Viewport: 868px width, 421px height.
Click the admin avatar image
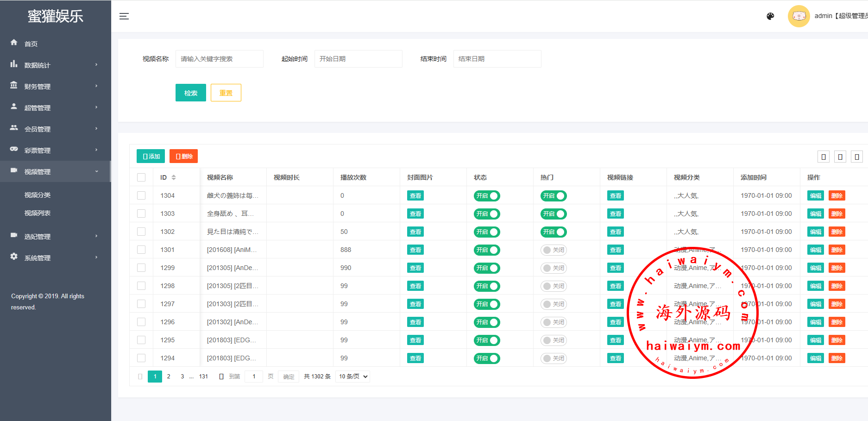point(799,16)
